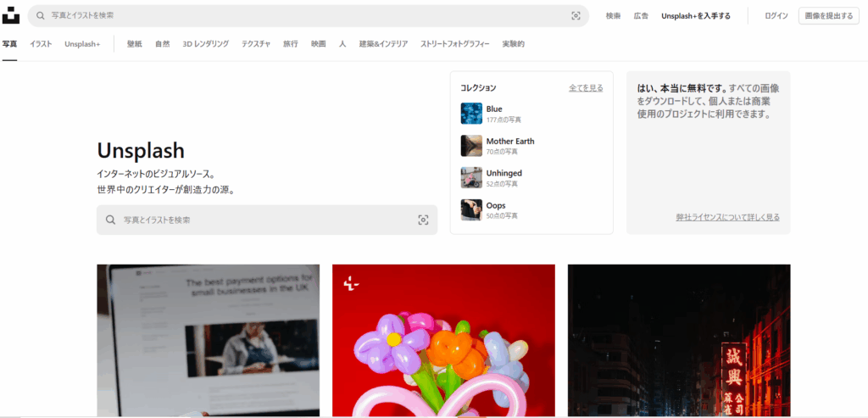
Task: Click 弊社ライセンスについて詳しく見る link
Action: [x=727, y=218]
